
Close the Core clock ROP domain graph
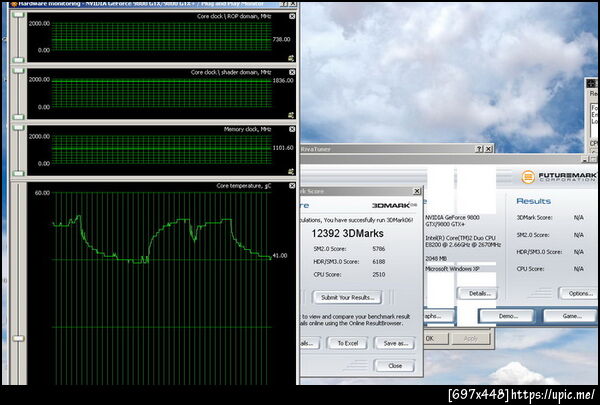[292, 16]
